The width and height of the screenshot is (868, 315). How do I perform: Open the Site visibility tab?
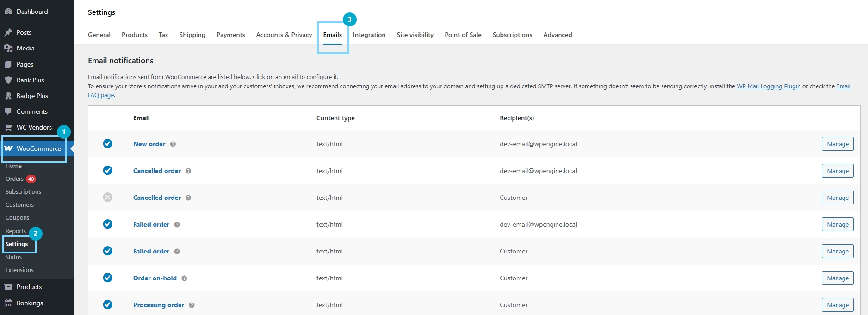point(415,35)
